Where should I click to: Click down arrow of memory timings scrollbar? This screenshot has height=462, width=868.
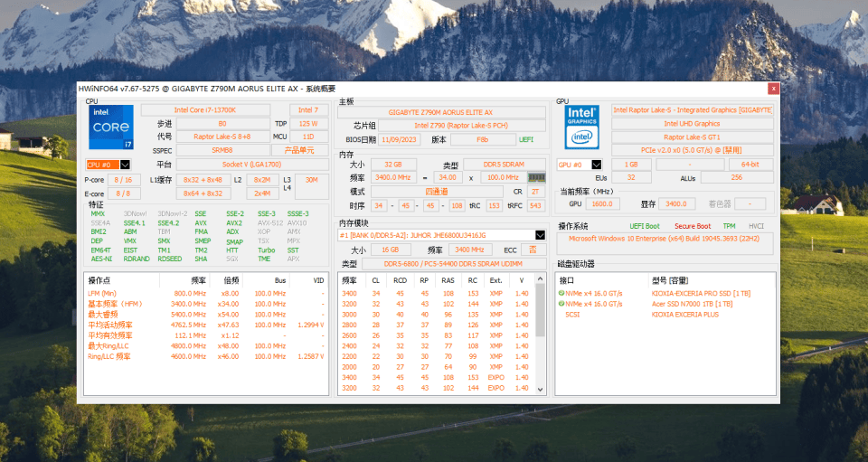click(541, 389)
